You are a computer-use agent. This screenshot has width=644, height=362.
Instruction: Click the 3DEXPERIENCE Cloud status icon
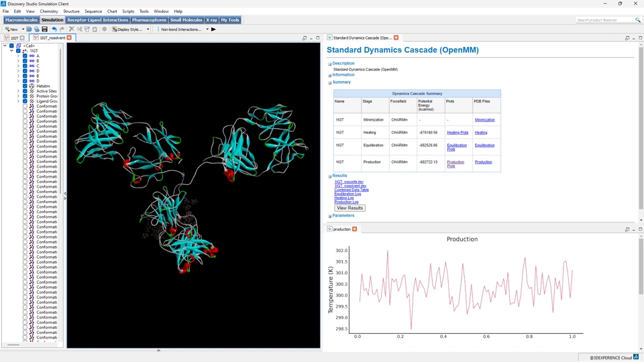coord(636,357)
